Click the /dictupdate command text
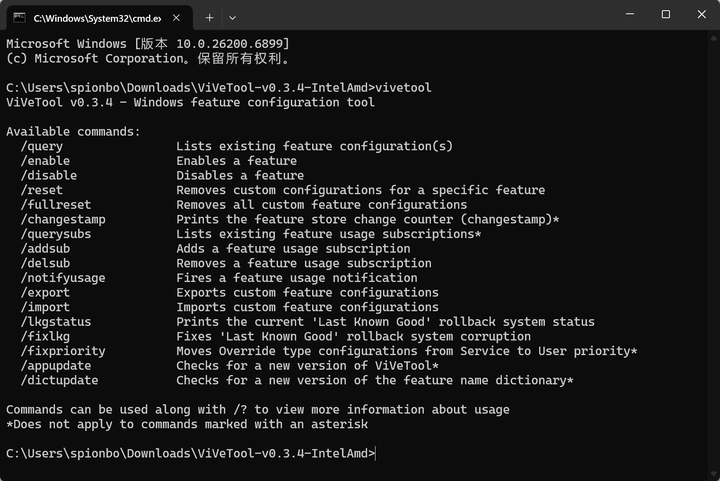 click(60, 380)
